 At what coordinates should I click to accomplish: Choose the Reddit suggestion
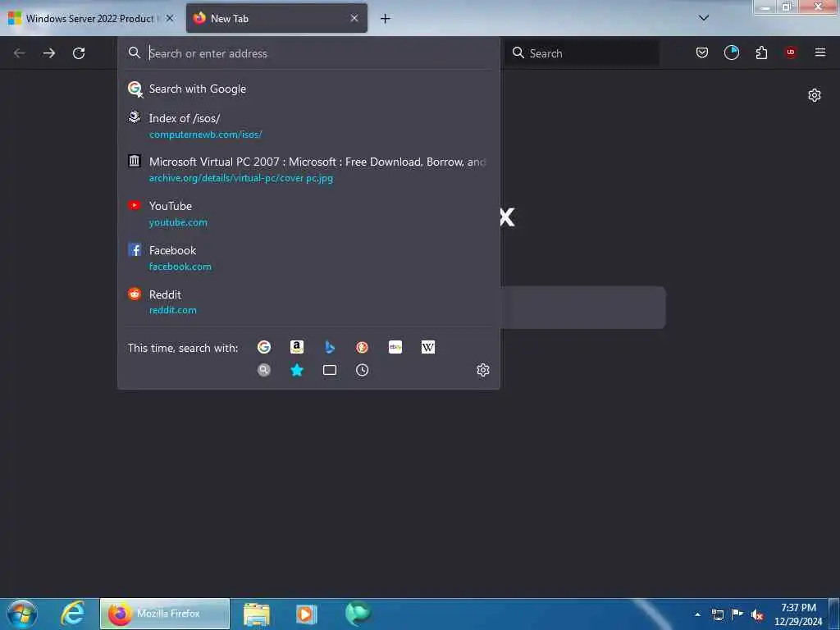pos(308,302)
